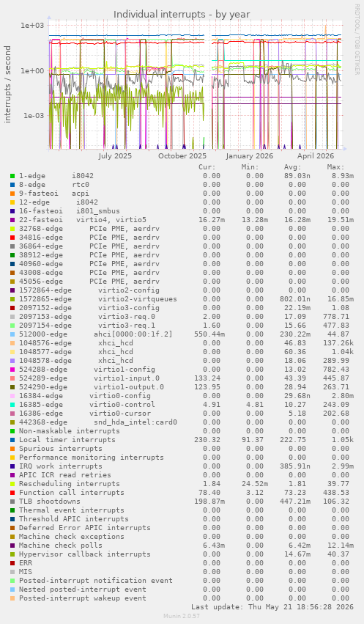This screenshot has width=364, height=624.
Task: Click the cyan swatch for virtio0-control
Action: (12, 405)
